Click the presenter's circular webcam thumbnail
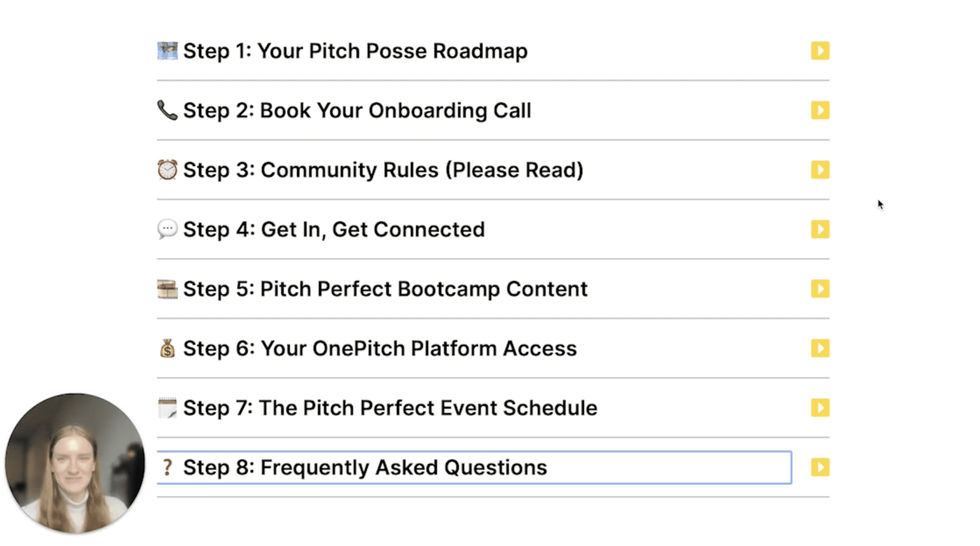This screenshot has width=980, height=546. coord(75,463)
